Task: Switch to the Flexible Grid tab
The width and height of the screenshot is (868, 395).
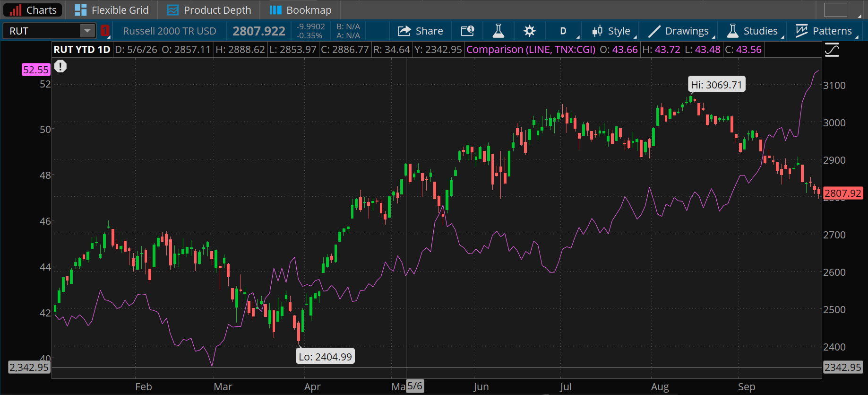Action: [112, 10]
